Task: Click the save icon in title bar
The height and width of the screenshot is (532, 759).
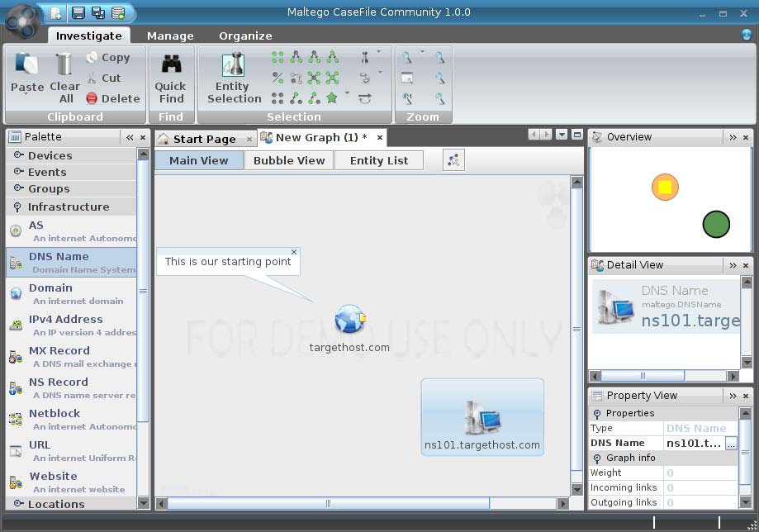Action: pos(78,12)
